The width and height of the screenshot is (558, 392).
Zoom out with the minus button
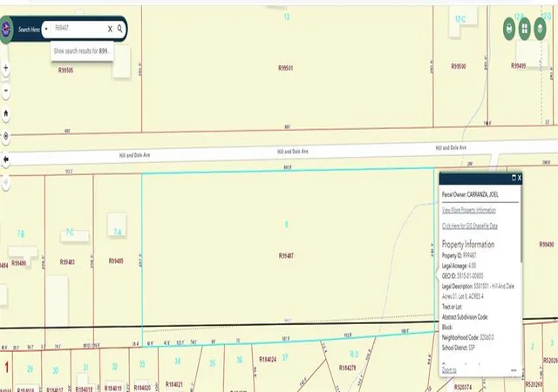pyautogui.click(x=6, y=91)
